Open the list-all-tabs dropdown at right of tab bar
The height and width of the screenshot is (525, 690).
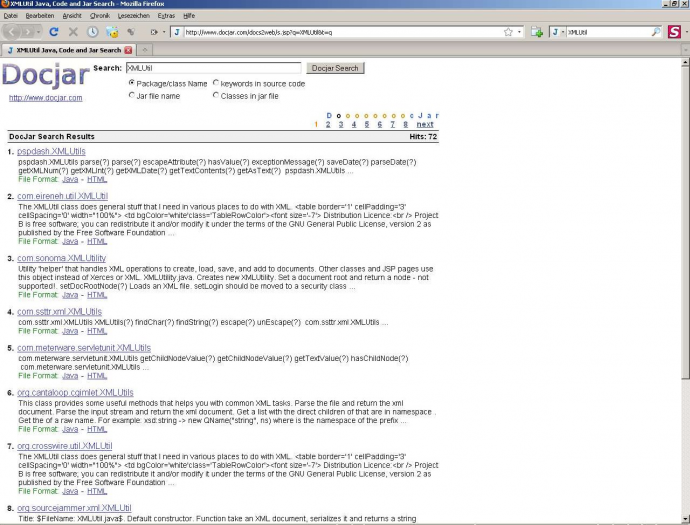(685, 50)
